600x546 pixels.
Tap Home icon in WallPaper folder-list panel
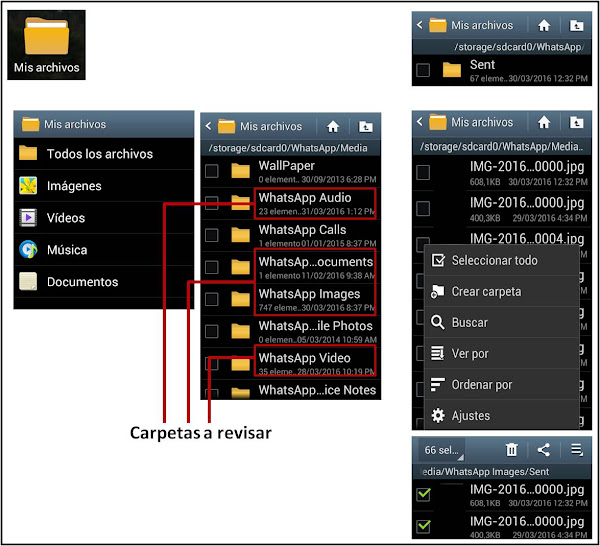pos(333,126)
